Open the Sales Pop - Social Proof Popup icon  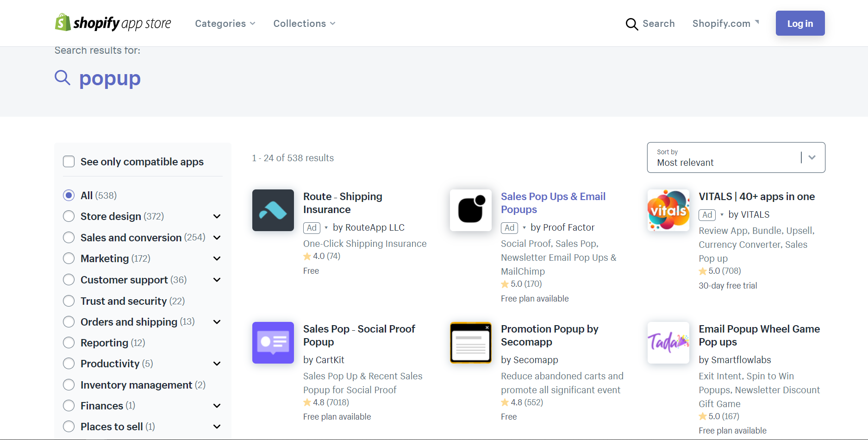coord(273,343)
